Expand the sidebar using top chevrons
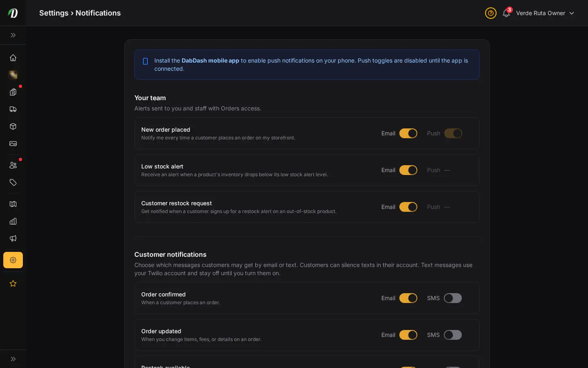Image resolution: width=588 pixels, height=368 pixels. pyautogui.click(x=13, y=35)
